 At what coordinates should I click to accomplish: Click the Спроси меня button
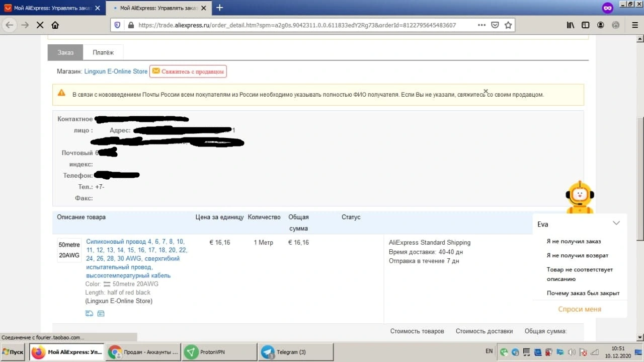(580, 309)
